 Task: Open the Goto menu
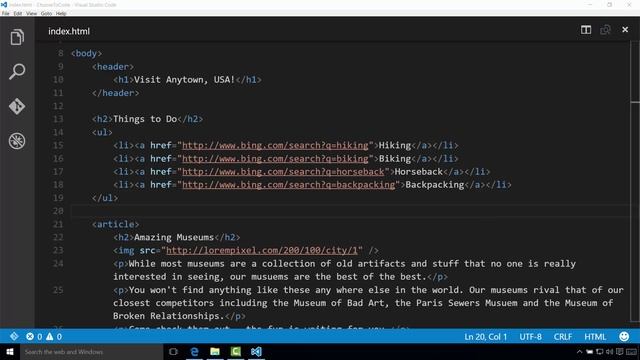46,13
